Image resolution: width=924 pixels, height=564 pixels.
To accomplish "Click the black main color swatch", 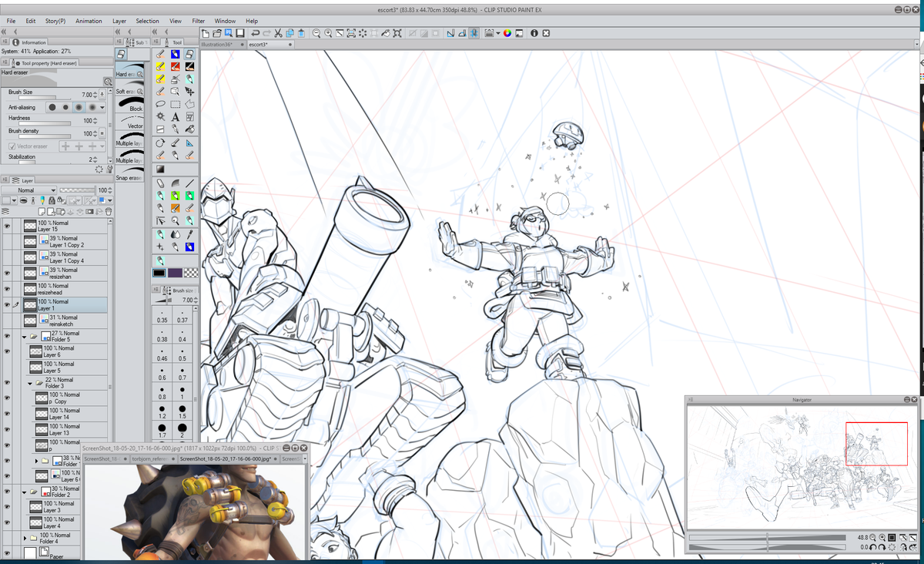I will point(159,273).
